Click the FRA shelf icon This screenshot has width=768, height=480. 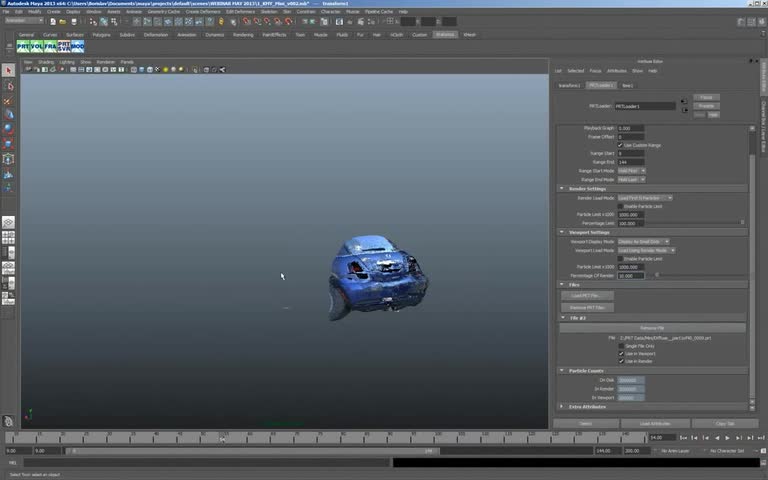(51, 46)
